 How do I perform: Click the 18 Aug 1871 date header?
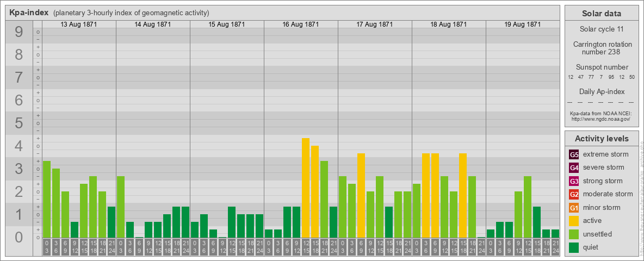click(x=449, y=24)
